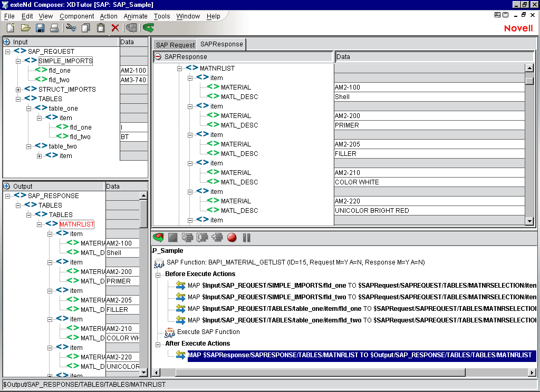The image size is (540, 392).
Task: Collapse the Before Execute Actions group
Action: pos(158,275)
